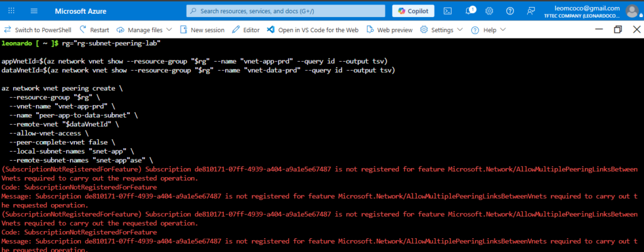
Task: Focus the search resources, services, and docs box
Action: point(286,11)
